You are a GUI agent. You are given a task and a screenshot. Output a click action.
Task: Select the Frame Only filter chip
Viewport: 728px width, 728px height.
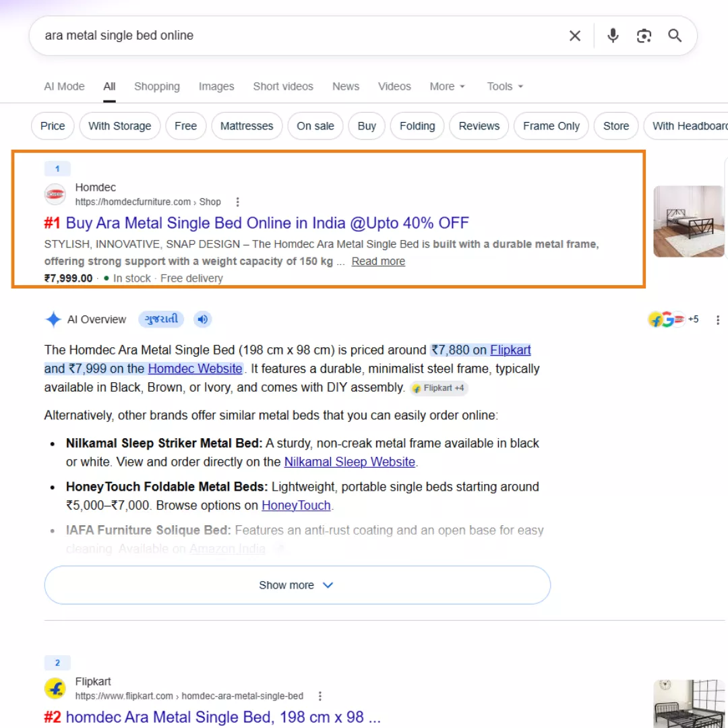[x=551, y=126]
